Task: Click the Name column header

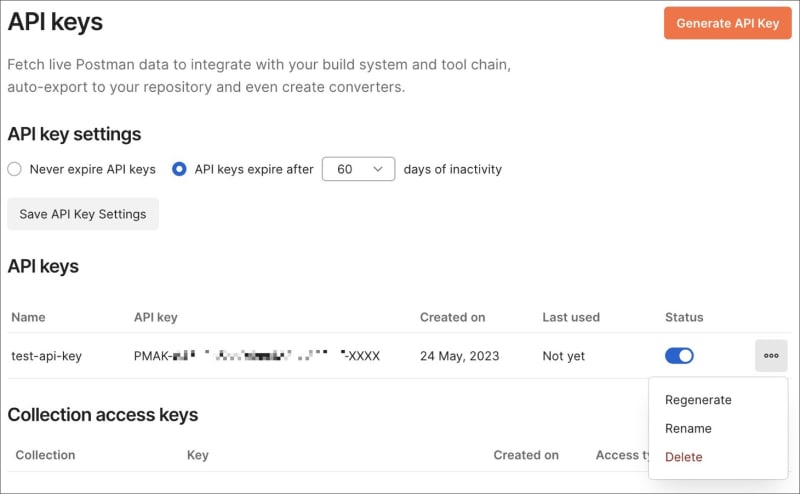Action: pos(28,317)
